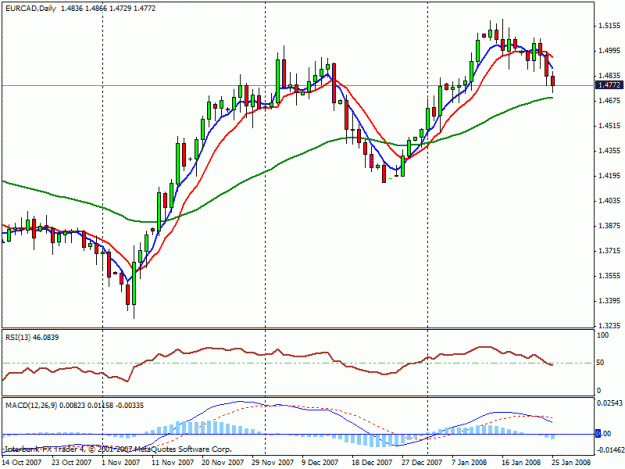Click the 27 Dec 2007 date label
This screenshot has width=625, height=469.
[422, 462]
